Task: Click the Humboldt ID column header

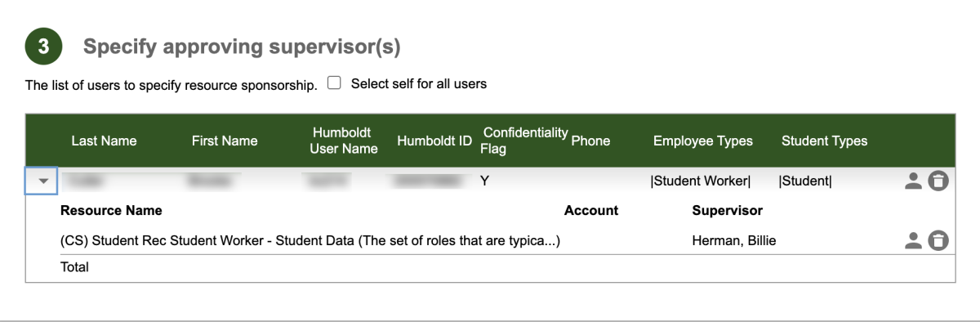Action: pos(434,141)
